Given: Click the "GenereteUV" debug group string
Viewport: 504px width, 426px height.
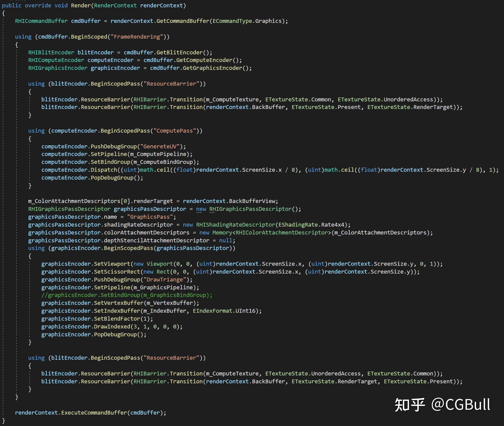Looking at the screenshot, I should click(x=160, y=146).
